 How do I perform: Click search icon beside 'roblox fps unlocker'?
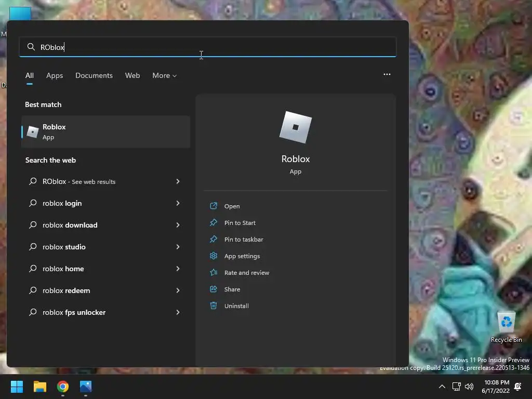(33, 312)
